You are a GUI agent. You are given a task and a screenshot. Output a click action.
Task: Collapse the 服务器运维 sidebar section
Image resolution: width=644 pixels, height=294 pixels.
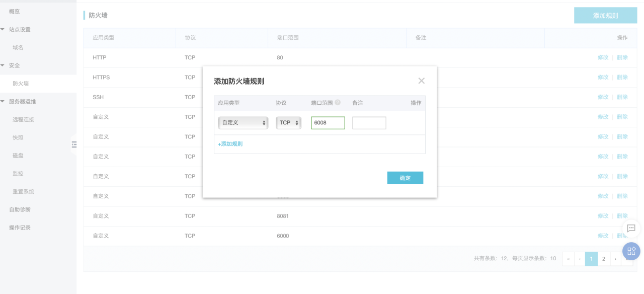pos(3,101)
